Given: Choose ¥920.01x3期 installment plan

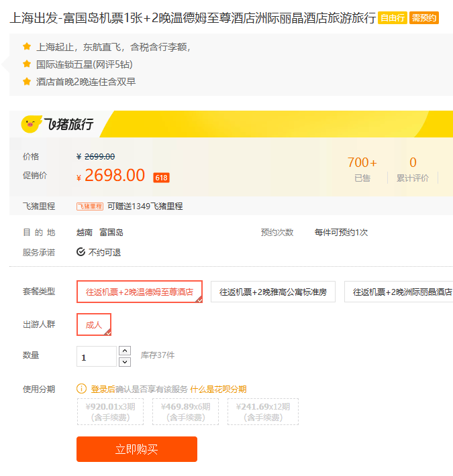Looking at the screenshot, I should [110, 412].
